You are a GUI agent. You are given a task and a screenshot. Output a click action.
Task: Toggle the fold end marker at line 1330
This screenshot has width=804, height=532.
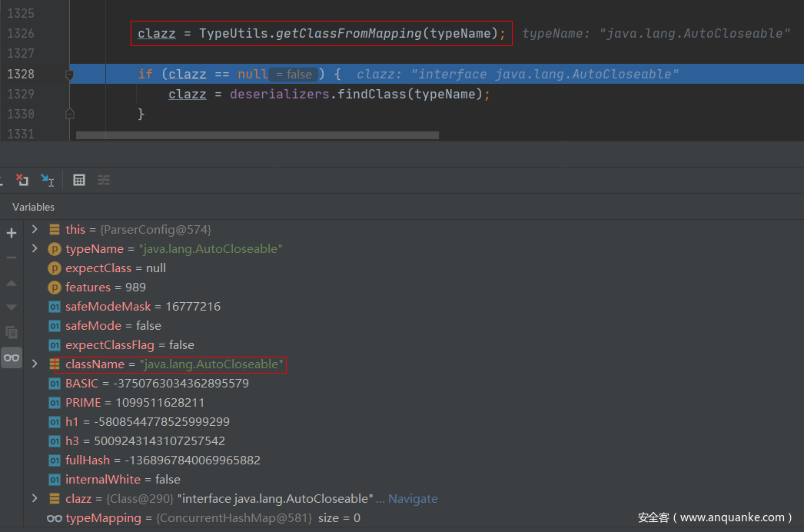point(69,114)
